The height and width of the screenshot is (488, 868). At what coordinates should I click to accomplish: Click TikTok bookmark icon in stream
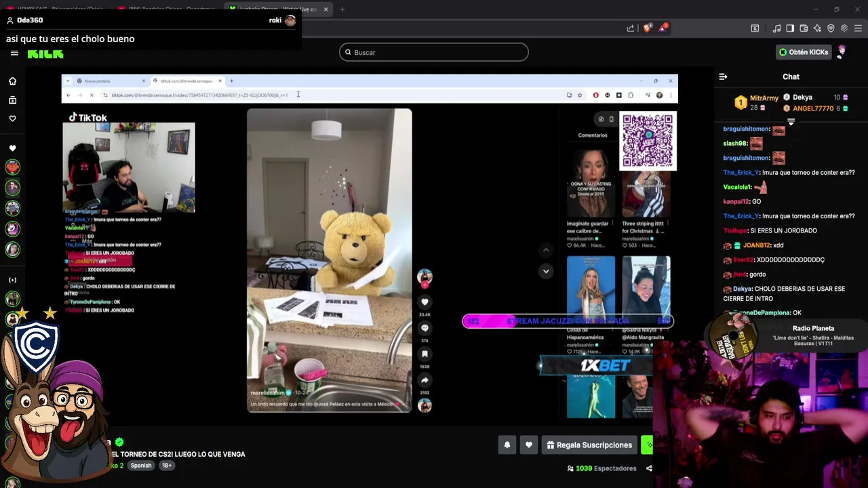(x=425, y=354)
